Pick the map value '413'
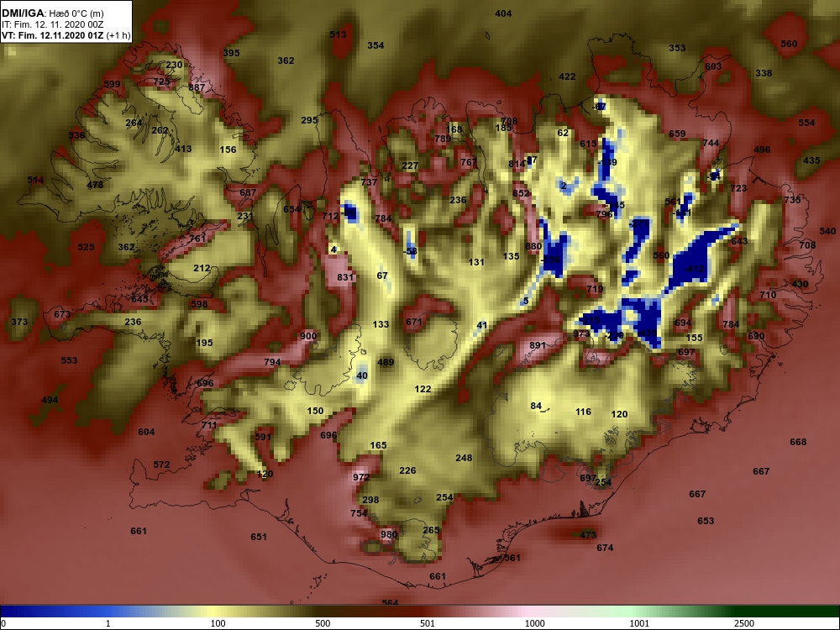 point(183,149)
